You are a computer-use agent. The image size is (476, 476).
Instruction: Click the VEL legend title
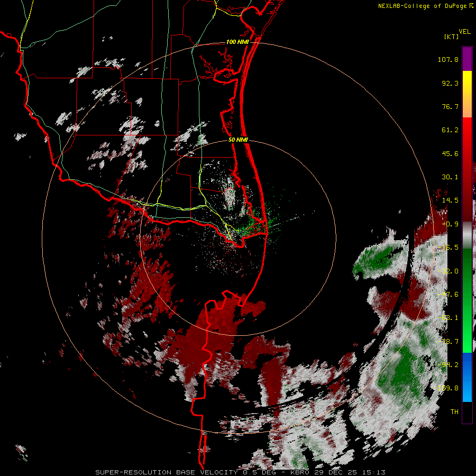[x=464, y=32]
